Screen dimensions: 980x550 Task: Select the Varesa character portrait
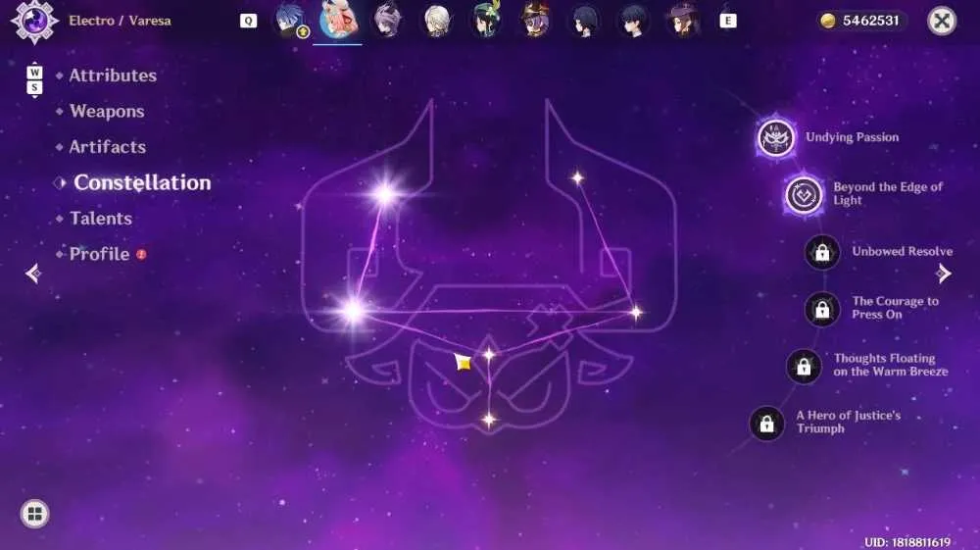pos(337,20)
